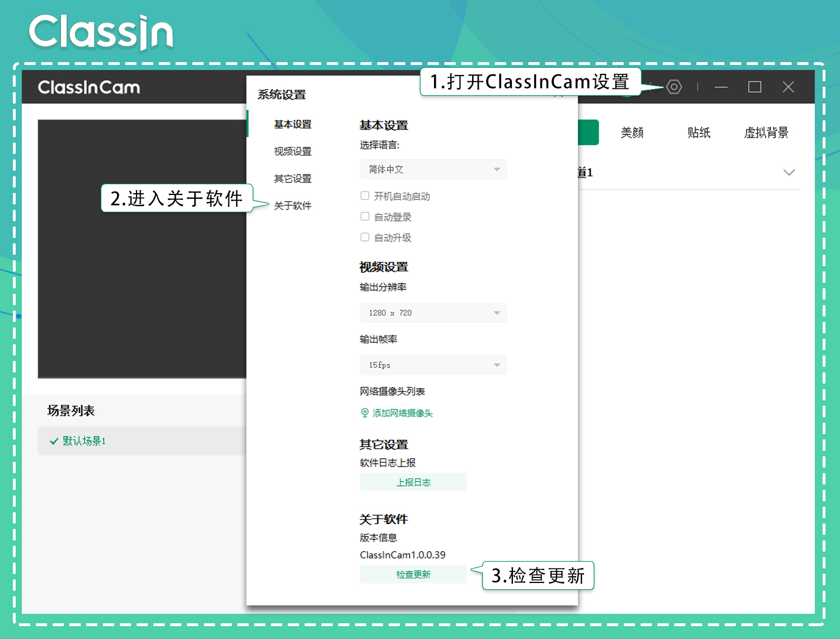Click the 软件日志上报 label
The width and height of the screenshot is (840, 639).
coord(388,463)
